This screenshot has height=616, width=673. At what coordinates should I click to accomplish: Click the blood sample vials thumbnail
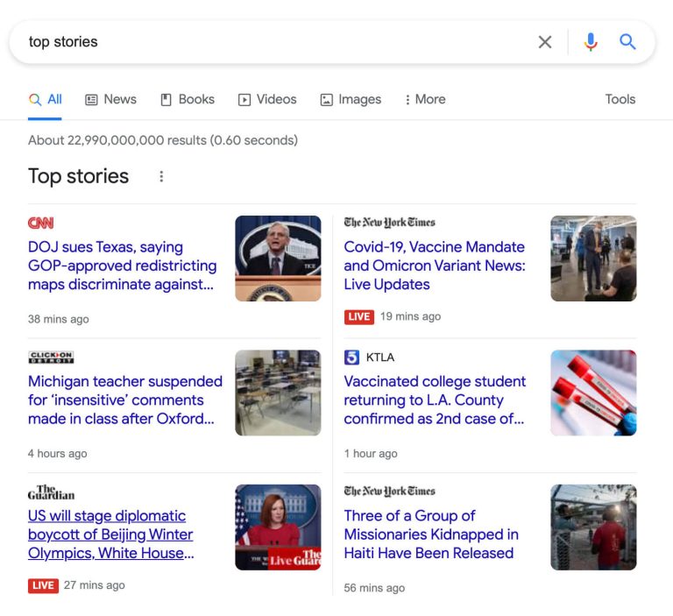593,393
